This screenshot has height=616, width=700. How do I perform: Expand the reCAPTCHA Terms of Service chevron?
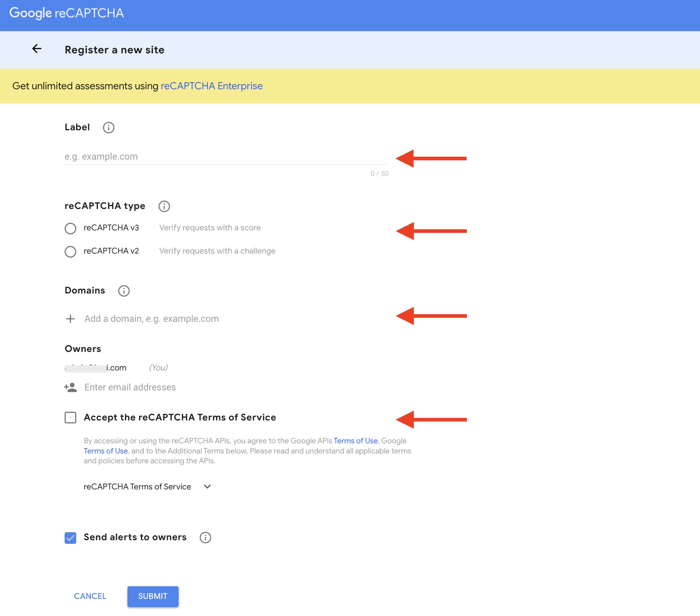coord(207,487)
